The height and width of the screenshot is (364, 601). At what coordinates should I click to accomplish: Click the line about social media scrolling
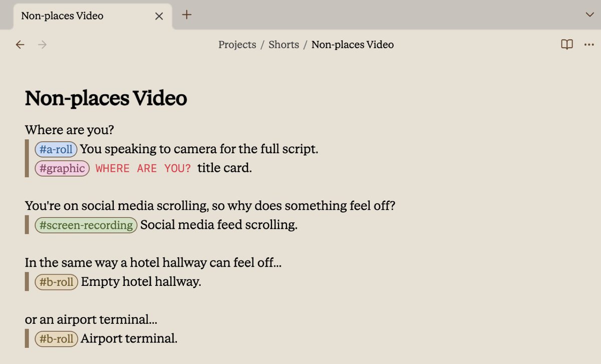[210, 206]
